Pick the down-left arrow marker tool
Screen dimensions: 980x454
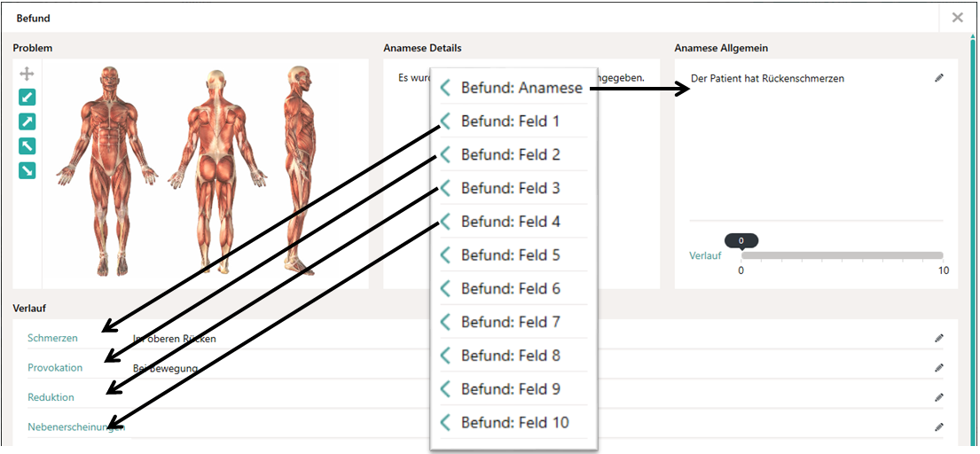(x=27, y=98)
